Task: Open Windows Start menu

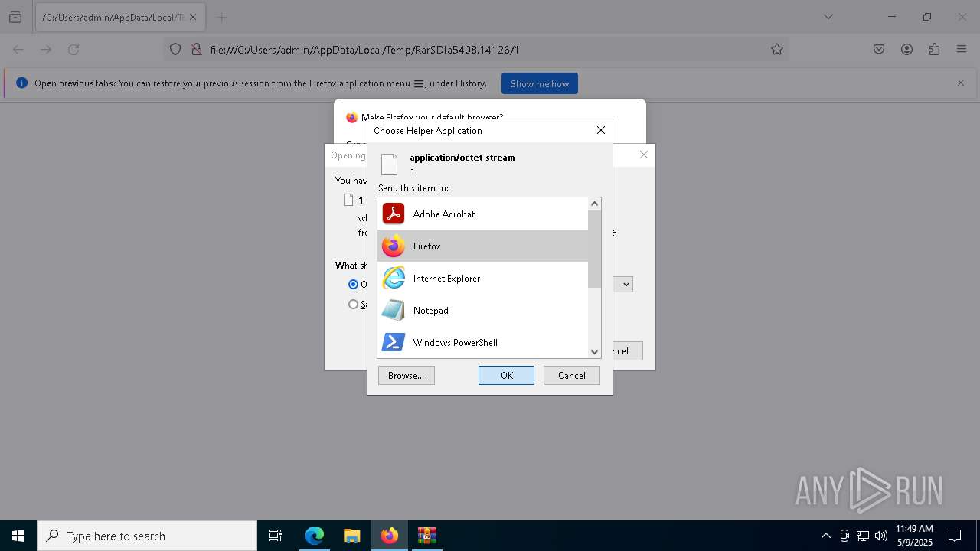Action: coord(18,536)
